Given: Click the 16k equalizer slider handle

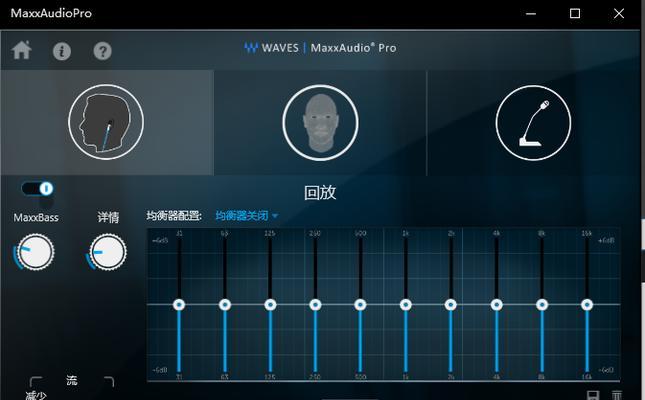Looking at the screenshot, I should click(587, 305).
